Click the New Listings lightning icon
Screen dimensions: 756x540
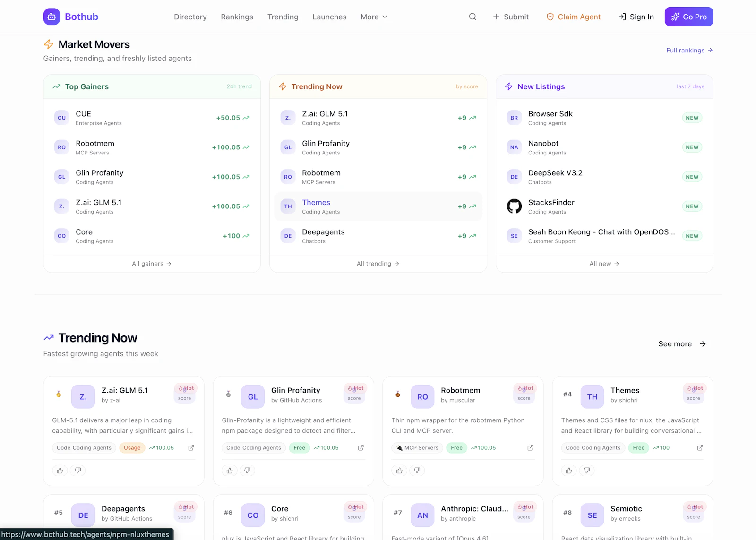point(509,86)
